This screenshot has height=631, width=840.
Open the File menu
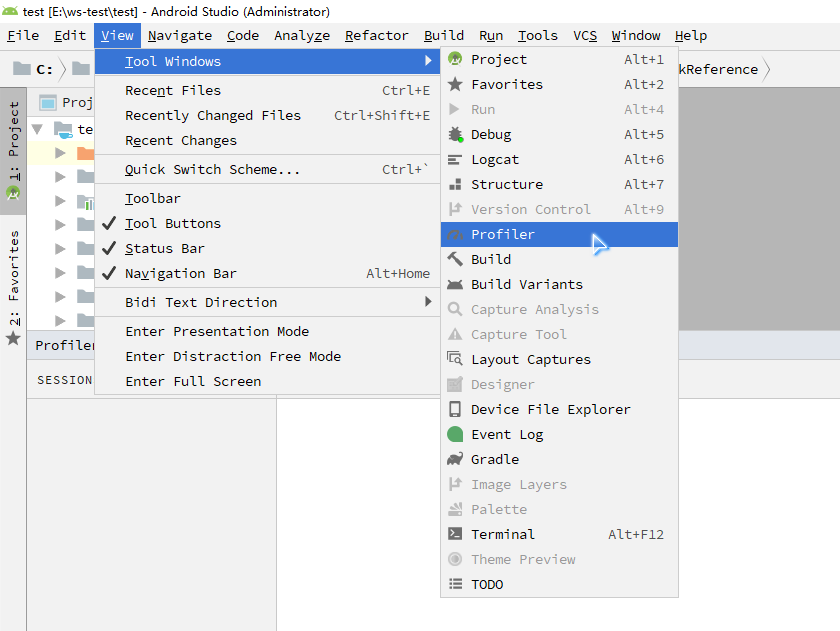23,35
